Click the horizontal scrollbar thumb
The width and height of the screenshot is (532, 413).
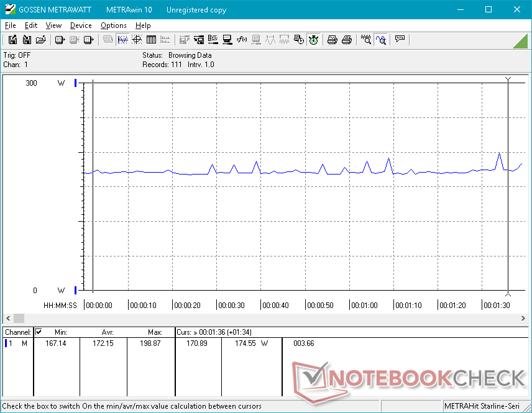(19, 318)
